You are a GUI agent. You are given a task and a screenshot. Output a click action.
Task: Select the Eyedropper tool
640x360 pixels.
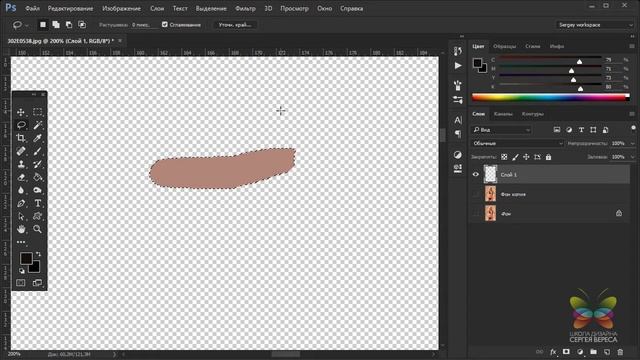click(37, 138)
